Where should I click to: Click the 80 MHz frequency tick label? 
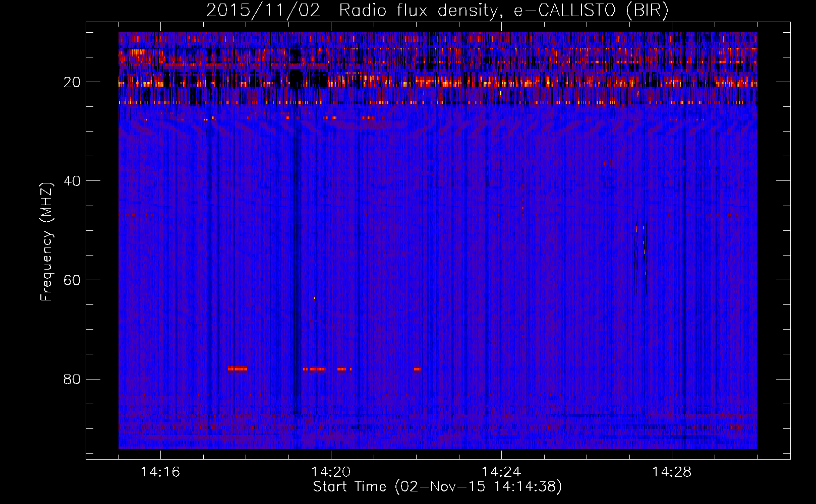click(x=73, y=379)
